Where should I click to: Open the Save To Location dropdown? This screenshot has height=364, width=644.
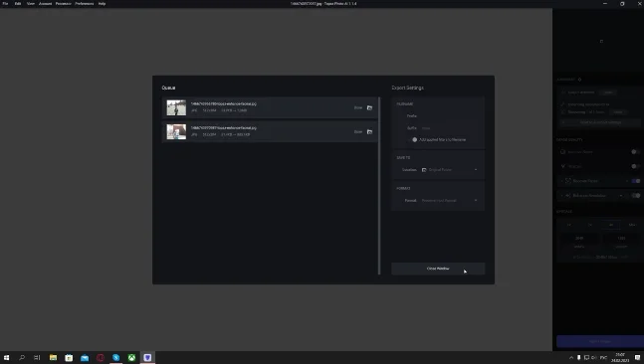(450, 170)
